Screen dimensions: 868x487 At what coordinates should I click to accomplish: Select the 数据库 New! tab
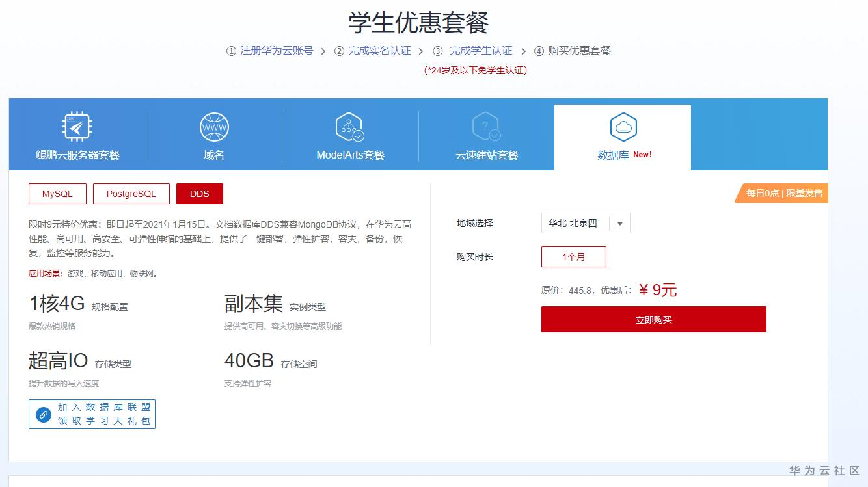pyautogui.click(x=623, y=137)
